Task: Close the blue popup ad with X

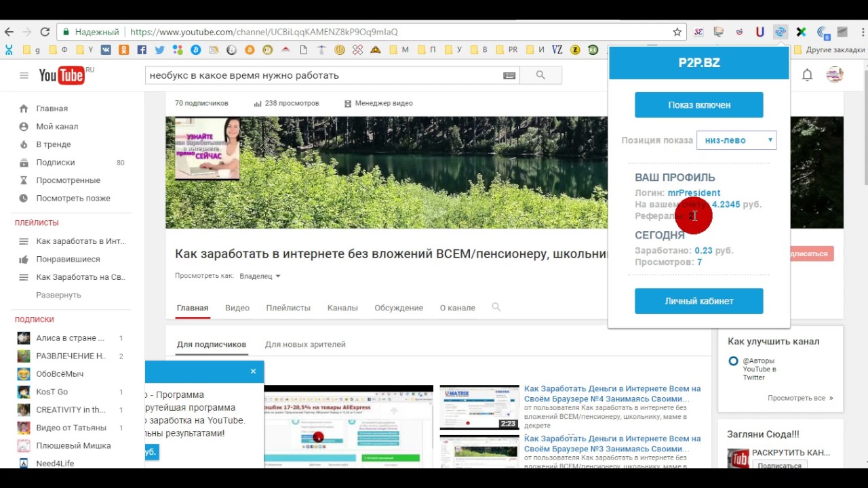Action: click(253, 371)
